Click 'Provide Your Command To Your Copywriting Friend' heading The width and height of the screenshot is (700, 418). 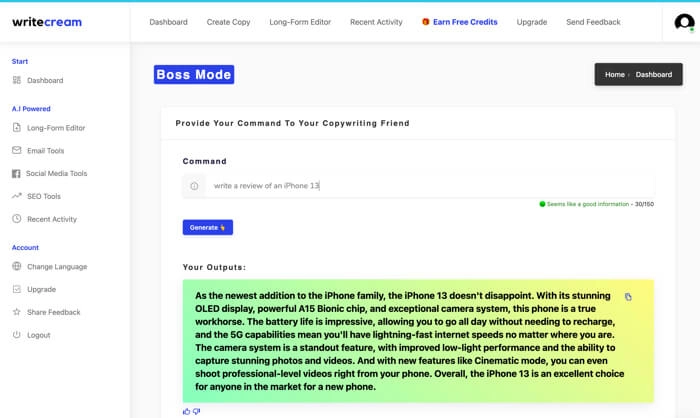pyautogui.click(x=292, y=123)
